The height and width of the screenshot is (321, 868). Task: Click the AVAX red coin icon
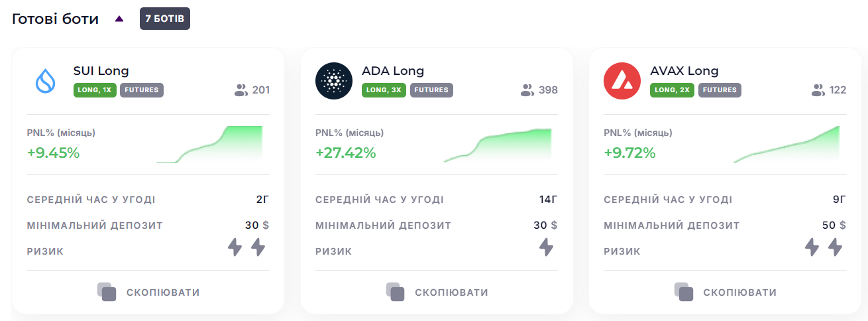coord(622,81)
